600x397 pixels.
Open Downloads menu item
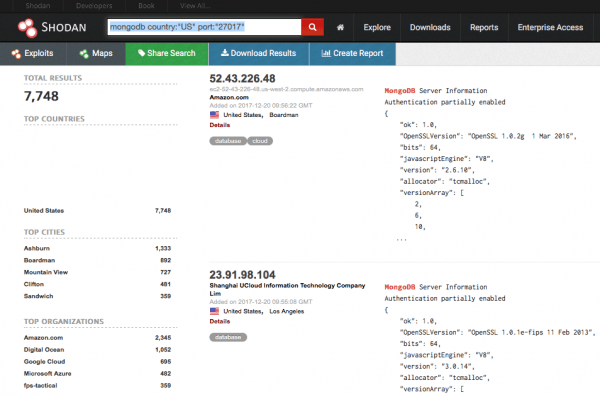430,28
